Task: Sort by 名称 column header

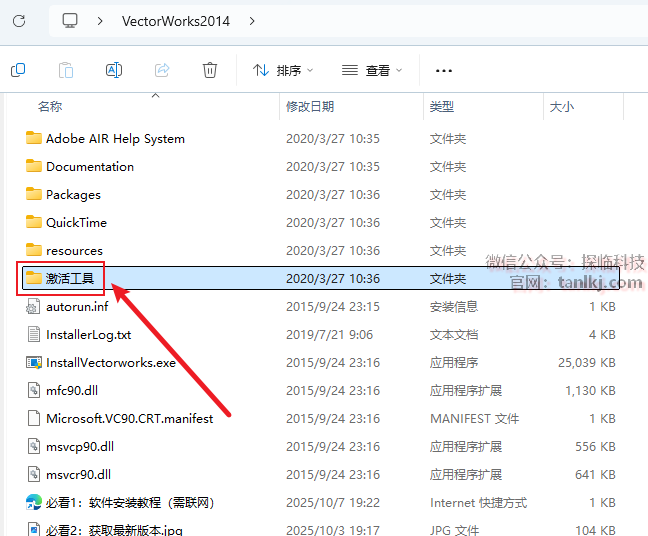Action: tap(50, 107)
